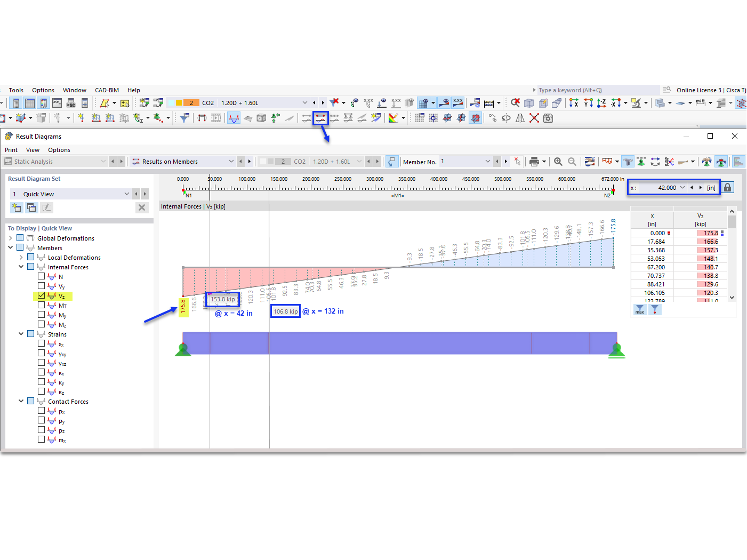Delete the Quick View diagram set with X button
Screen dimensions: 747x560
point(141,207)
